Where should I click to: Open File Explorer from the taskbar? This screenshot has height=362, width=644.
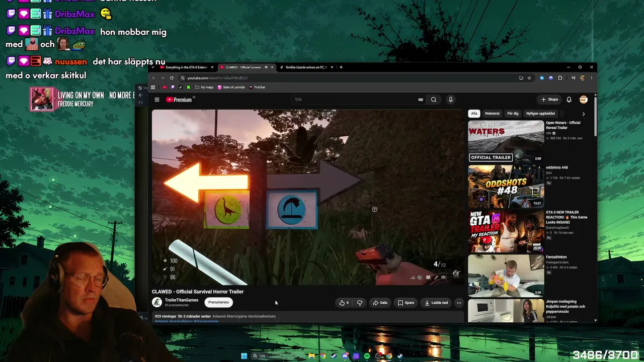tap(312, 356)
